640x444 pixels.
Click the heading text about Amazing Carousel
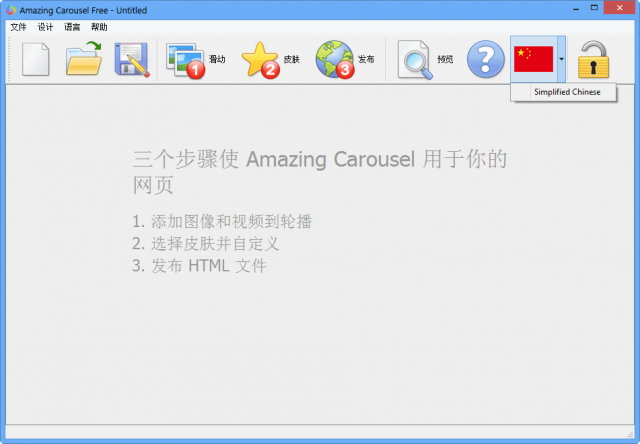pyautogui.click(x=320, y=171)
